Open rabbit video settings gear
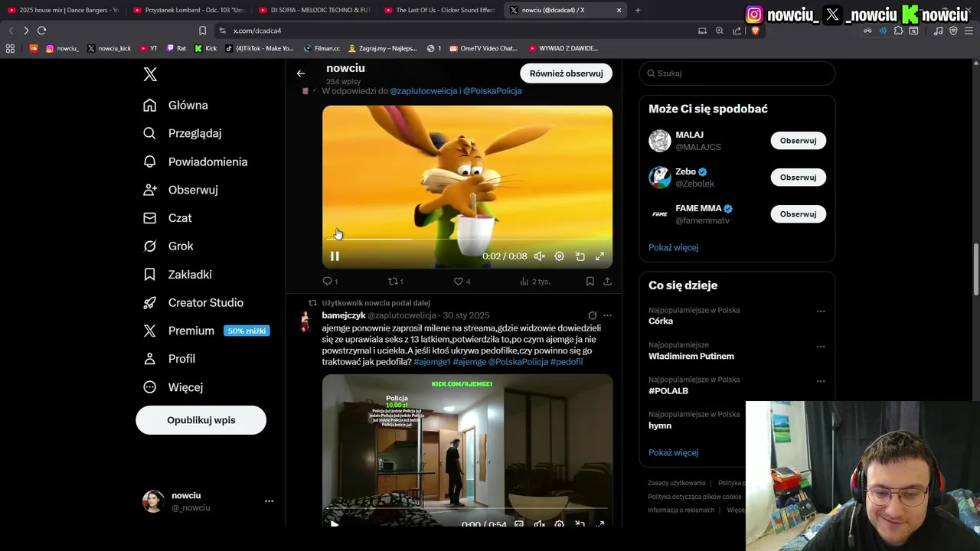This screenshot has height=551, width=980. point(560,256)
